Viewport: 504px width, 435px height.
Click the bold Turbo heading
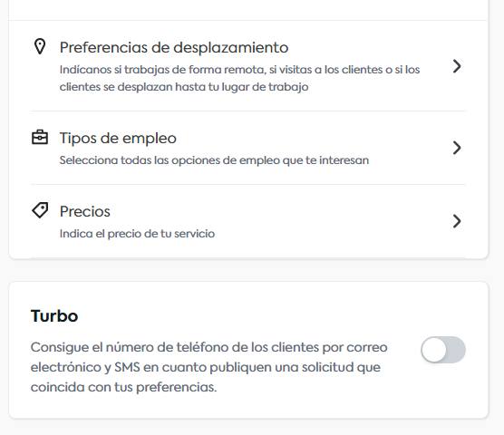[x=54, y=315]
